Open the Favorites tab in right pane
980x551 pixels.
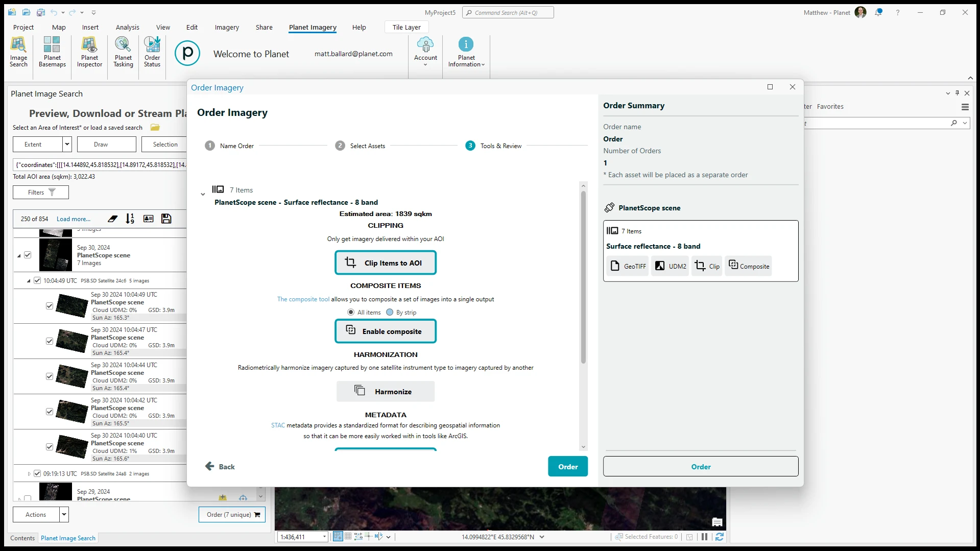pos(830,106)
